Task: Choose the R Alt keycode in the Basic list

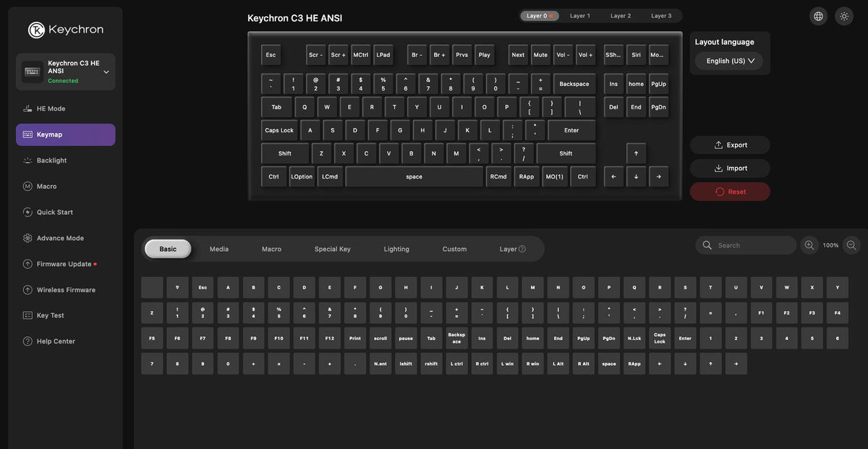Action: [x=584, y=364]
